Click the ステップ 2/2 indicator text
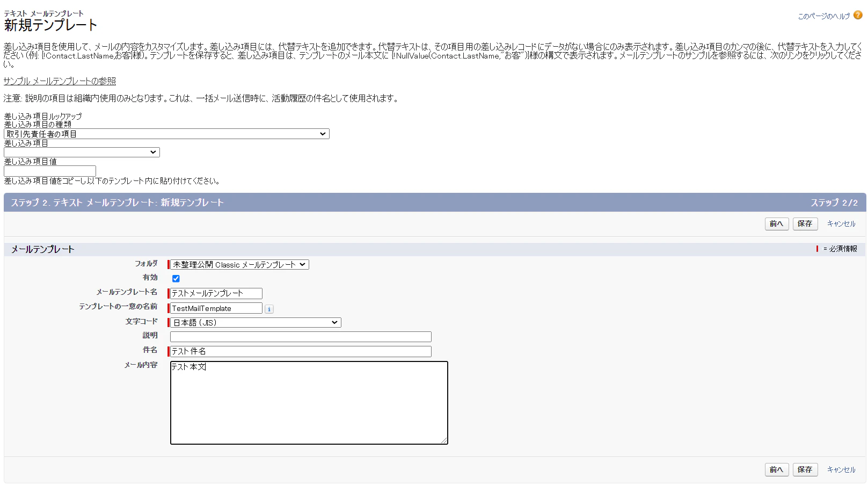 [834, 202]
